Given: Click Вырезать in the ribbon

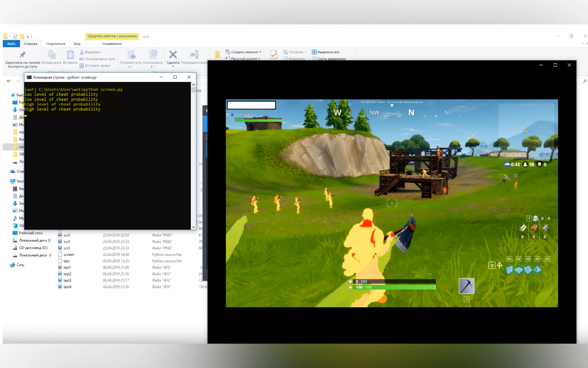Looking at the screenshot, I should [x=90, y=52].
